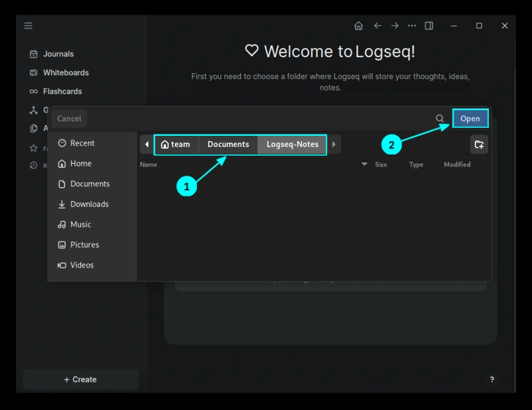The width and height of the screenshot is (532, 410).
Task: Create a new folder with the folder-plus icon
Action: [479, 144]
